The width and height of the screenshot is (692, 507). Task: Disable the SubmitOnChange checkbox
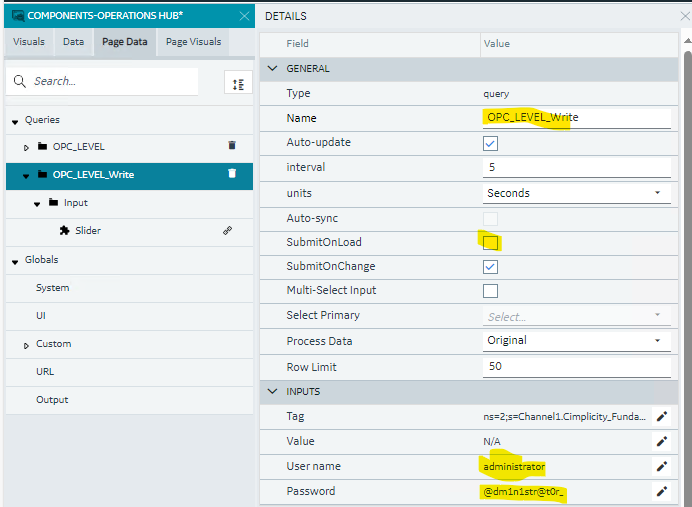tap(490, 267)
